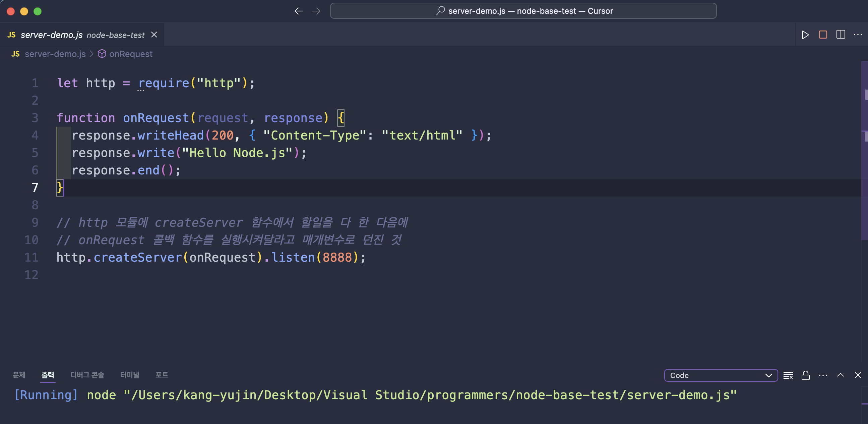Toggle output scroll lock icon
This screenshot has width=868, height=424.
point(805,375)
